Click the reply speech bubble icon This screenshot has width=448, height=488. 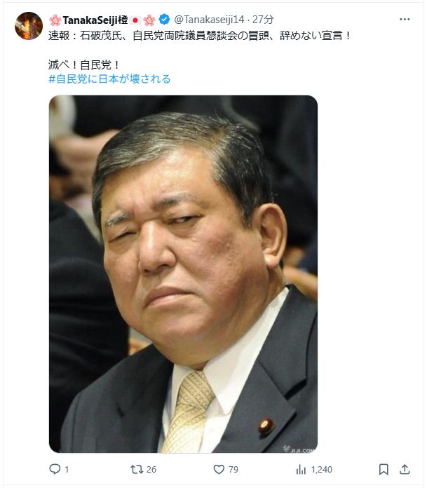(55, 469)
